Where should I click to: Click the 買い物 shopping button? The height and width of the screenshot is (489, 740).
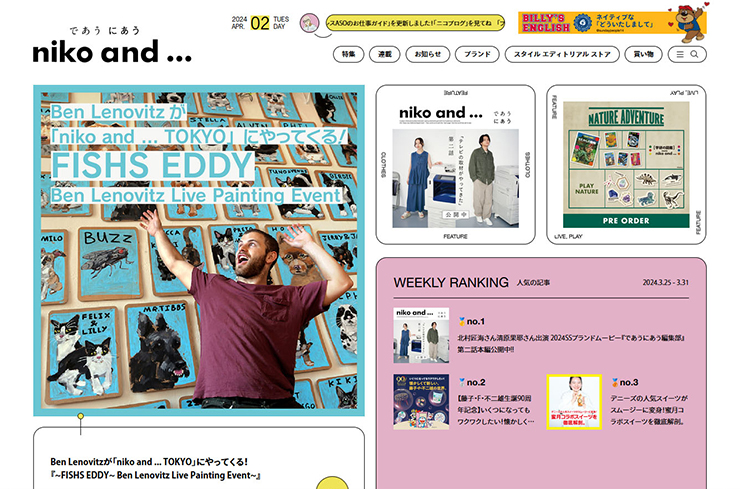pos(643,54)
